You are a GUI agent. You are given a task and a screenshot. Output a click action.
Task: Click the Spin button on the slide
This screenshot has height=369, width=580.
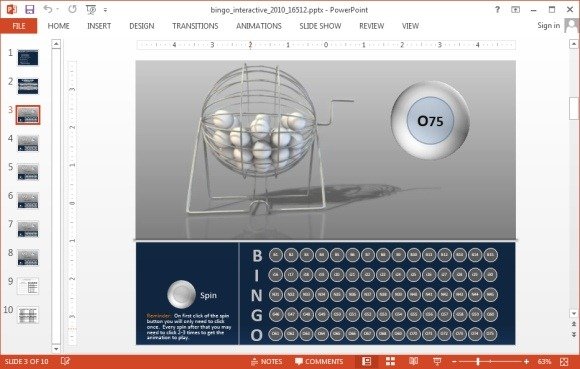[x=181, y=294]
